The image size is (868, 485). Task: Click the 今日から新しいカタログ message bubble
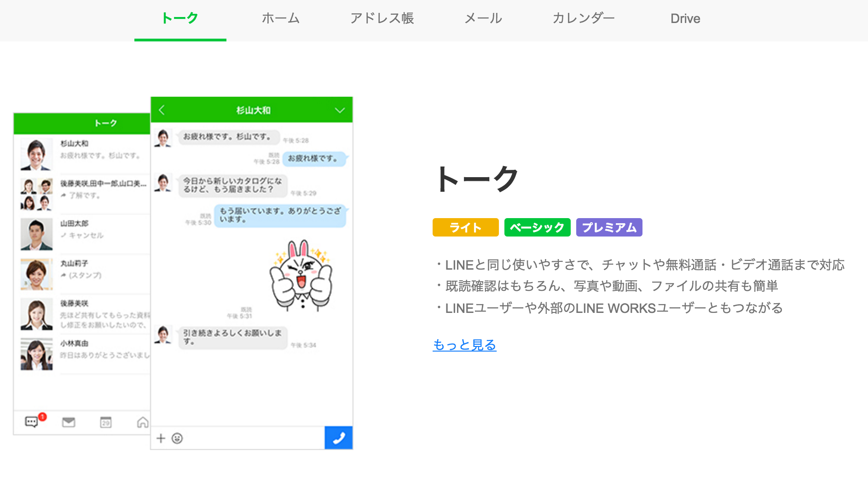point(233,185)
